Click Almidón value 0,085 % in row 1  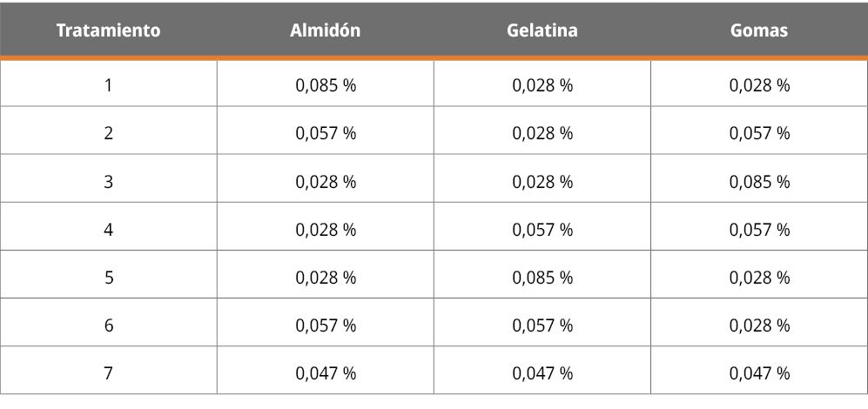click(x=326, y=85)
